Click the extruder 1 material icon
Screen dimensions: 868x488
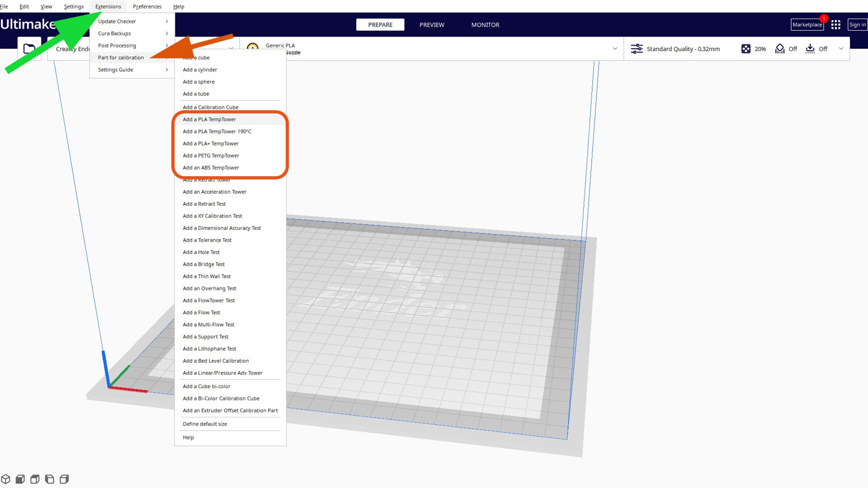(x=253, y=47)
